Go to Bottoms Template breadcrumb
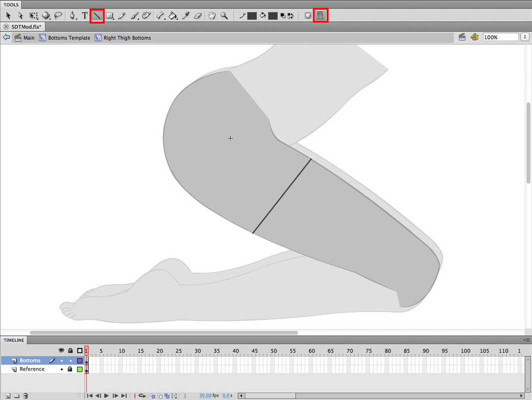 pos(68,37)
